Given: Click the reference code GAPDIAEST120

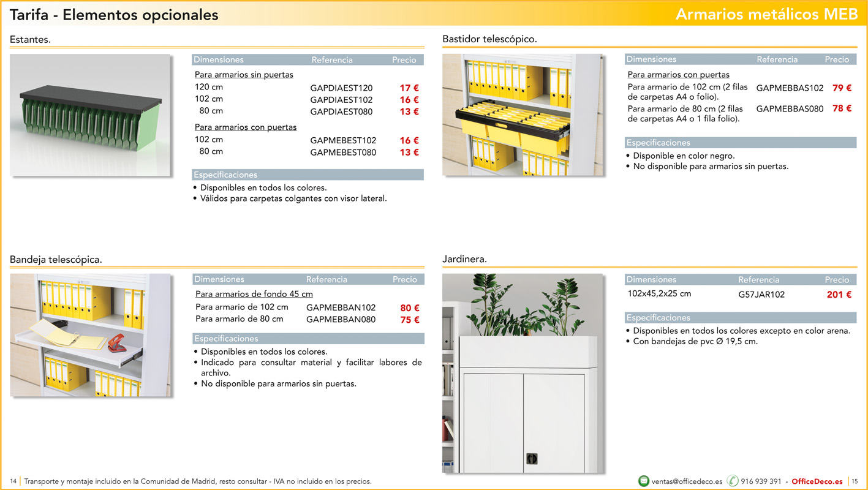Looking at the screenshot, I should pos(341,88).
